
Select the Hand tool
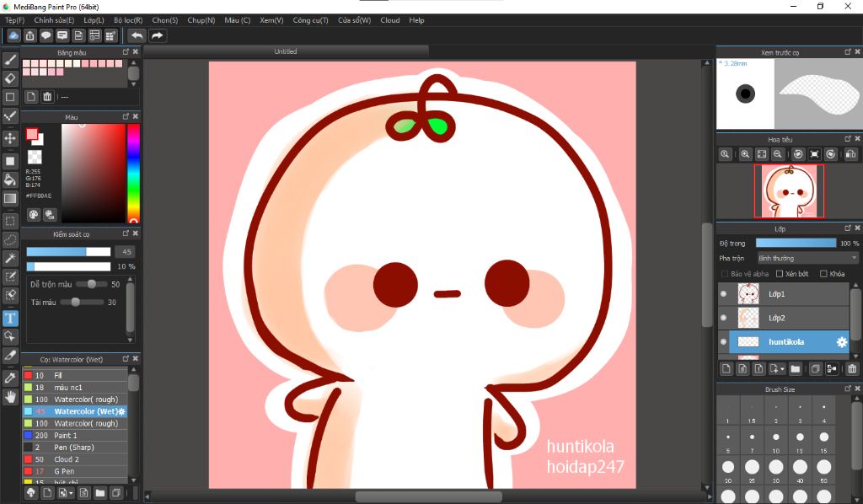(10, 397)
